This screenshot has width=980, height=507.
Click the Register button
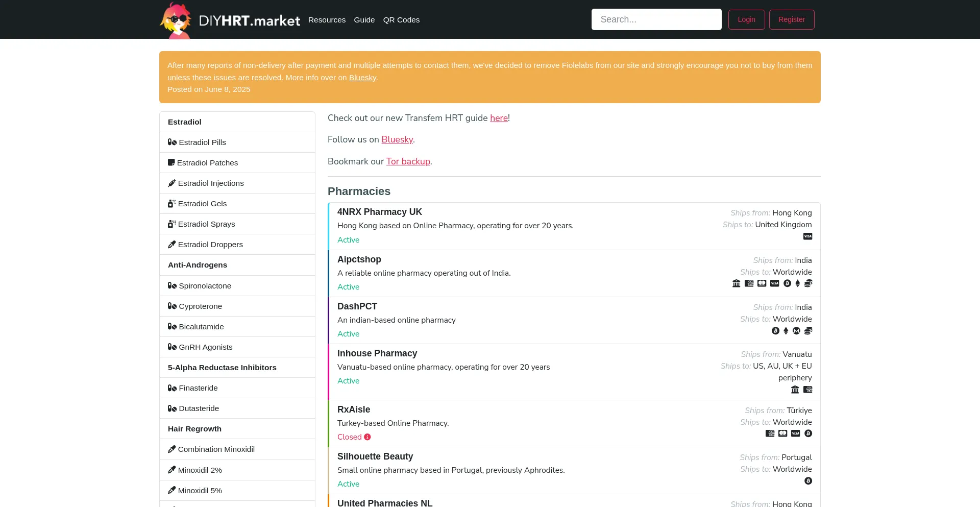(x=791, y=19)
